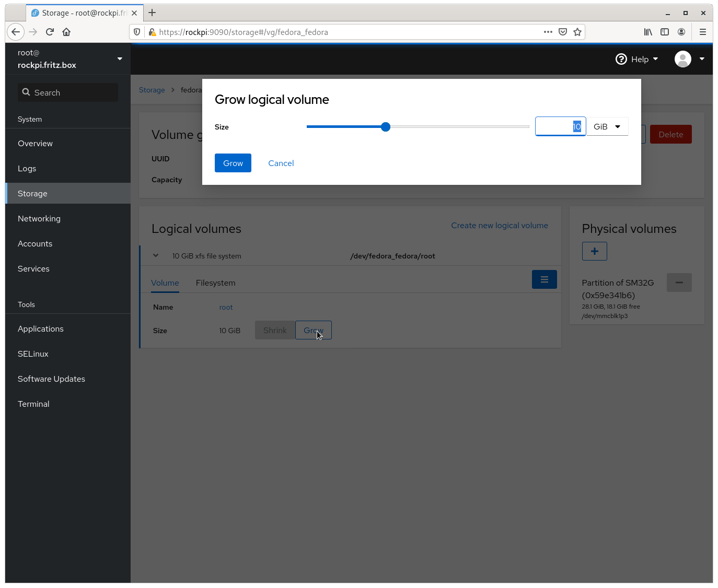The image size is (718, 588).
Task: Cancel the Grow logical volume dialog
Action: (x=281, y=163)
